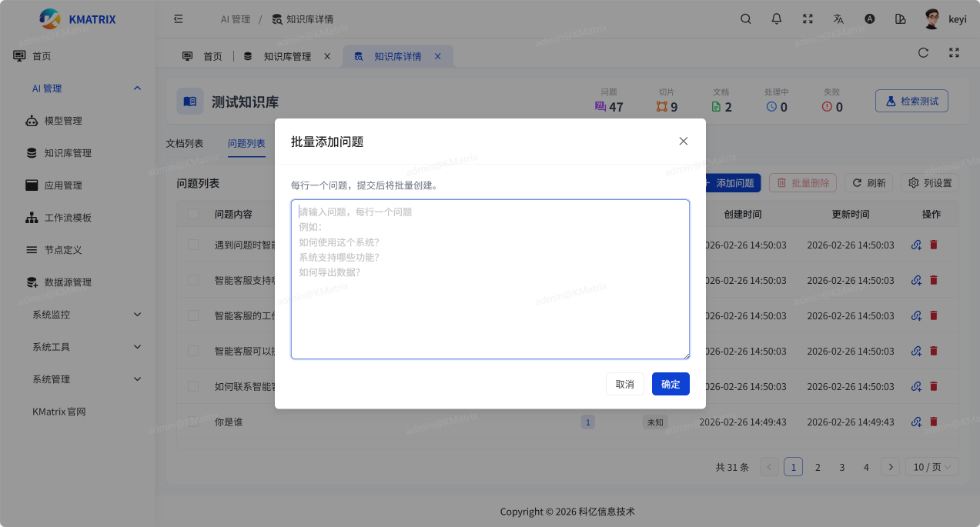Close the 批量添加问题 dialog with X
Screen dimensions: 980x527
(x=683, y=142)
